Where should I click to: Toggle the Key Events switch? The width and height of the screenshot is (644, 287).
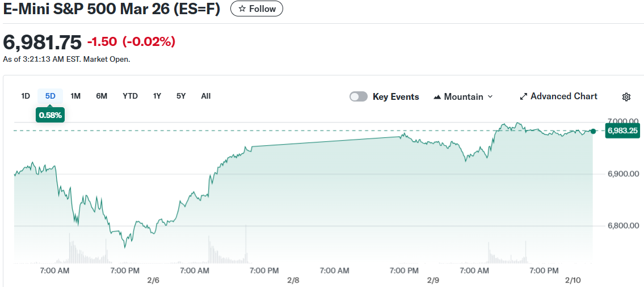359,97
